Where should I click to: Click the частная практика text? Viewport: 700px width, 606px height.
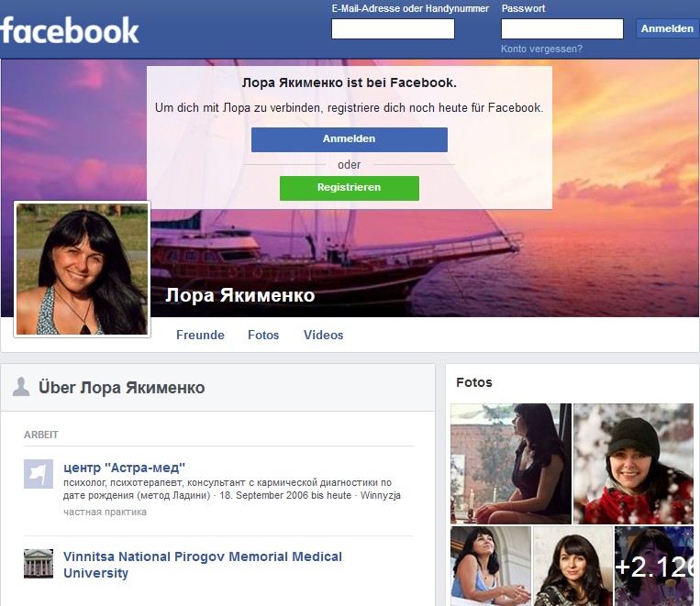tap(105, 512)
